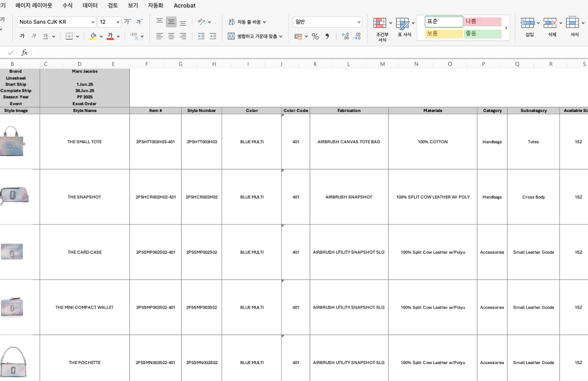Open the Noto Sans CJK KR font dropdown
The image size is (588, 381).
(x=92, y=22)
